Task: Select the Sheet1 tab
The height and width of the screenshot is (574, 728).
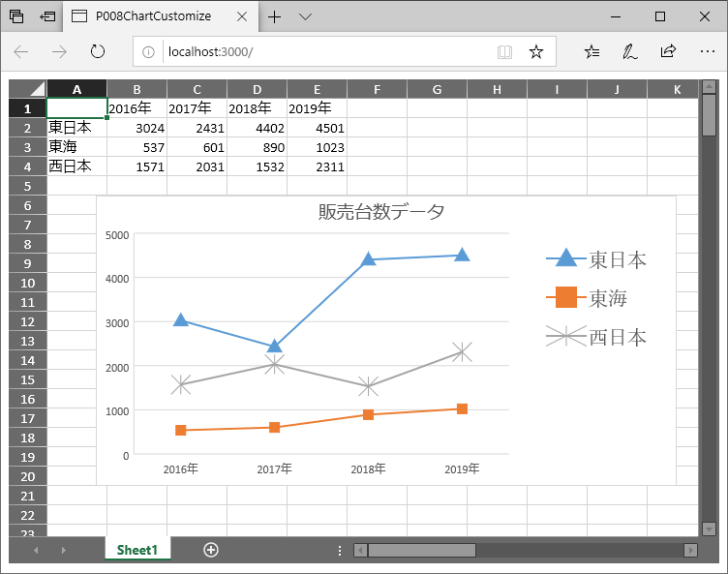Action: (x=137, y=550)
